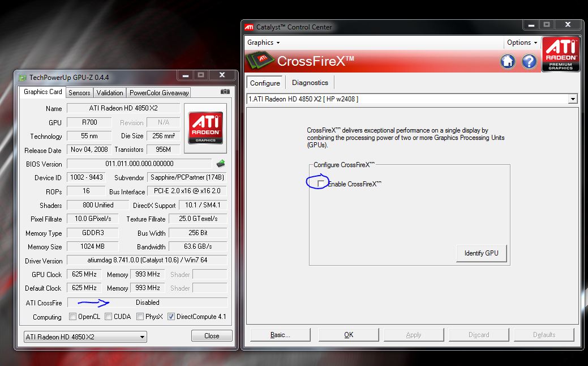Maximize the Catalyst Control Center window
Screen dimensions: 588x366
[x=547, y=25]
